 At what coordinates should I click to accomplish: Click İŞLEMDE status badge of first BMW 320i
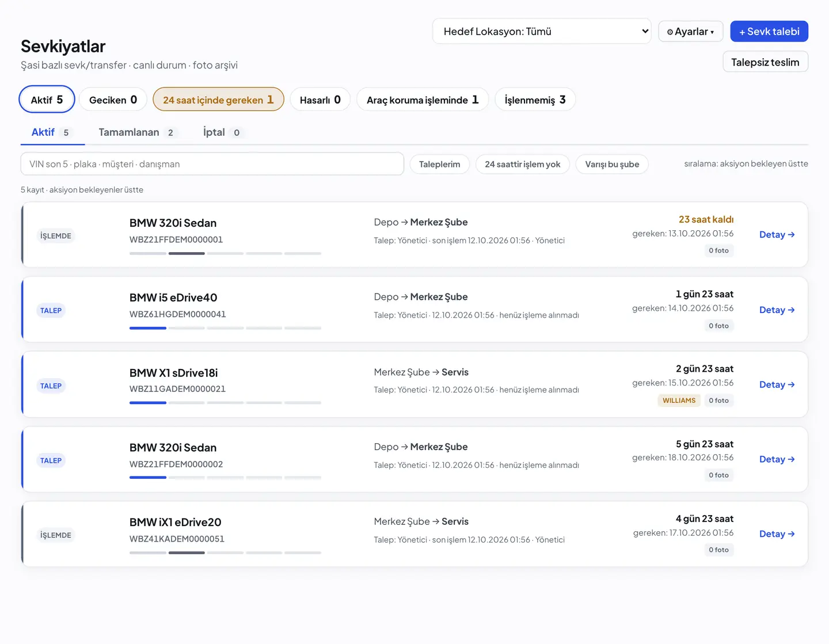pos(56,236)
